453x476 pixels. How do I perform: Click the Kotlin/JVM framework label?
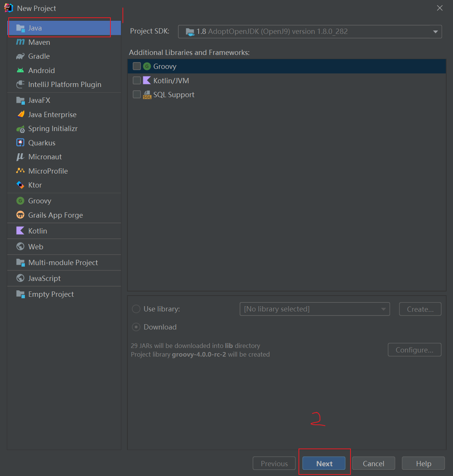(x=171, y=81)
